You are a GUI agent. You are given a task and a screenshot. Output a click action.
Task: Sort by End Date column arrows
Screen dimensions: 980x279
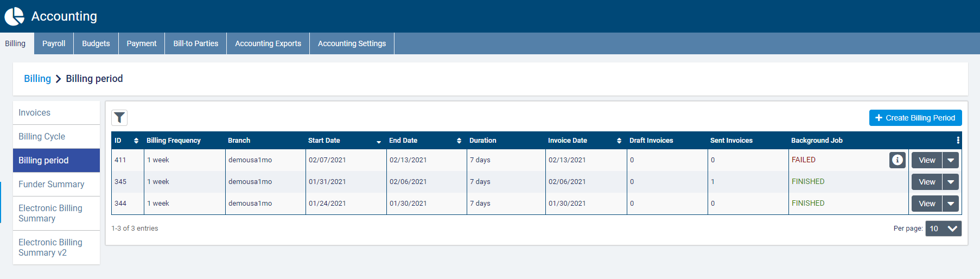459,141
